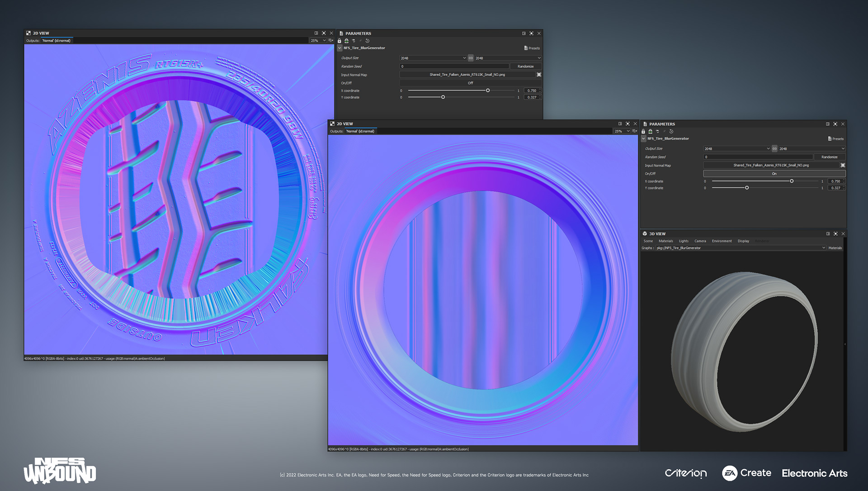Click the split-view icon in right Parameters header

pyautogui.click(x=828, y=124)
